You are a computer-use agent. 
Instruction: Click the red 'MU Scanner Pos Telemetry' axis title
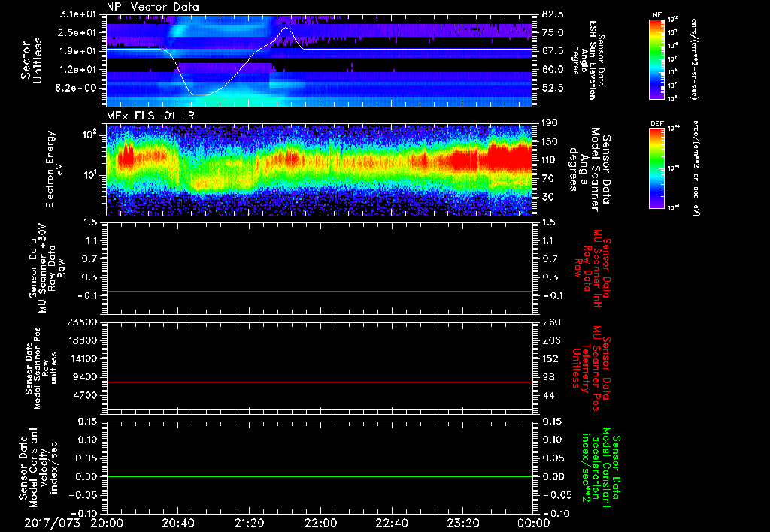592,368
